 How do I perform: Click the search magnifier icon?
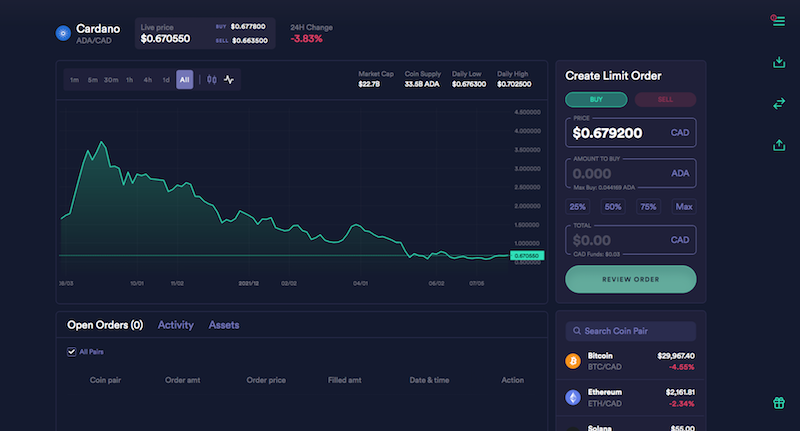(577, 331)
